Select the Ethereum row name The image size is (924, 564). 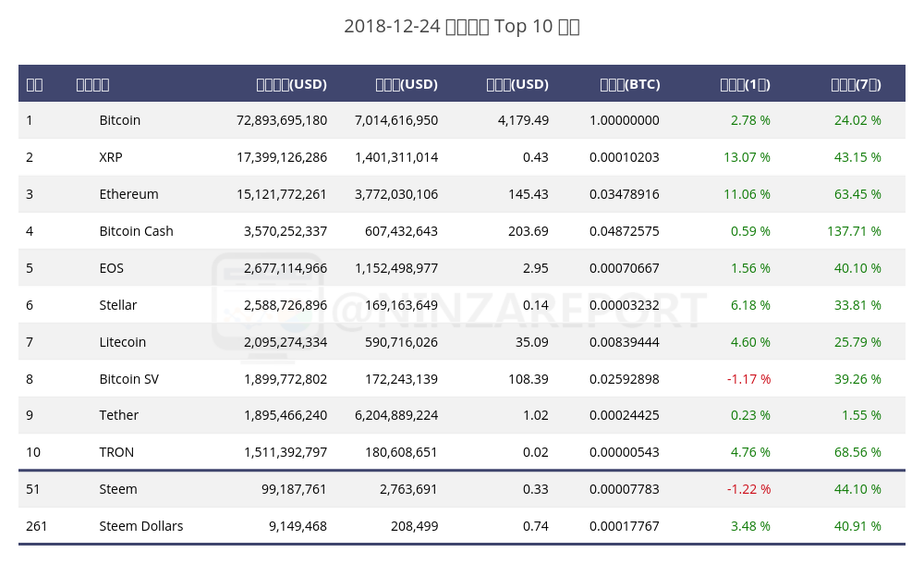coord(128,194)
